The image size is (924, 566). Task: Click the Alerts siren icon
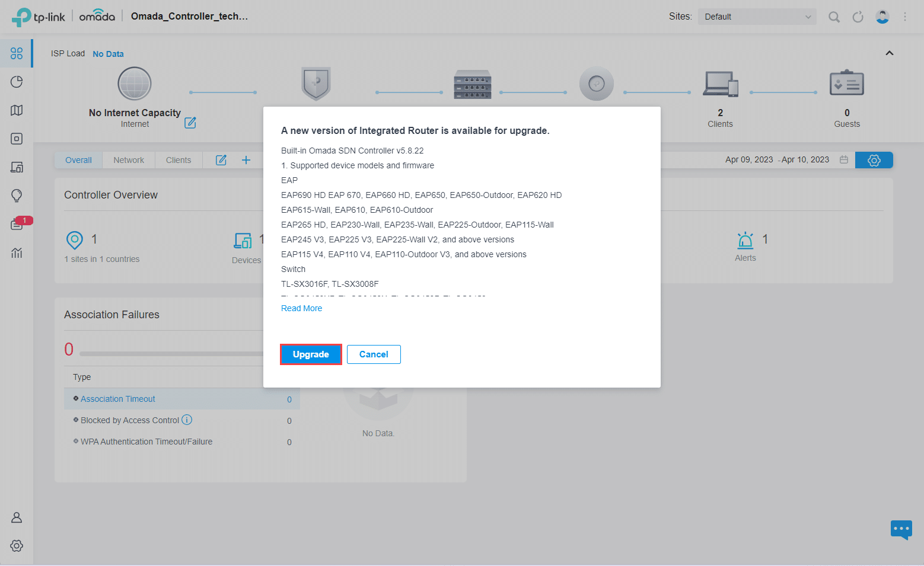coord(745,240)
